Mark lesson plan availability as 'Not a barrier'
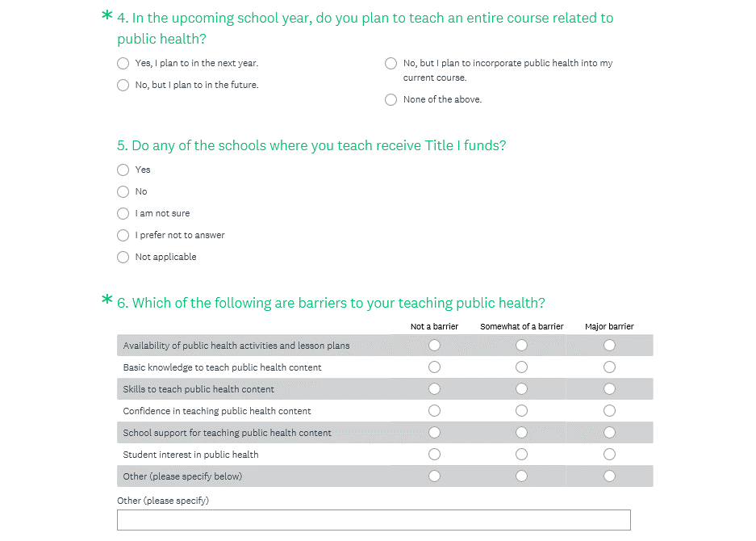 point(434,346)
